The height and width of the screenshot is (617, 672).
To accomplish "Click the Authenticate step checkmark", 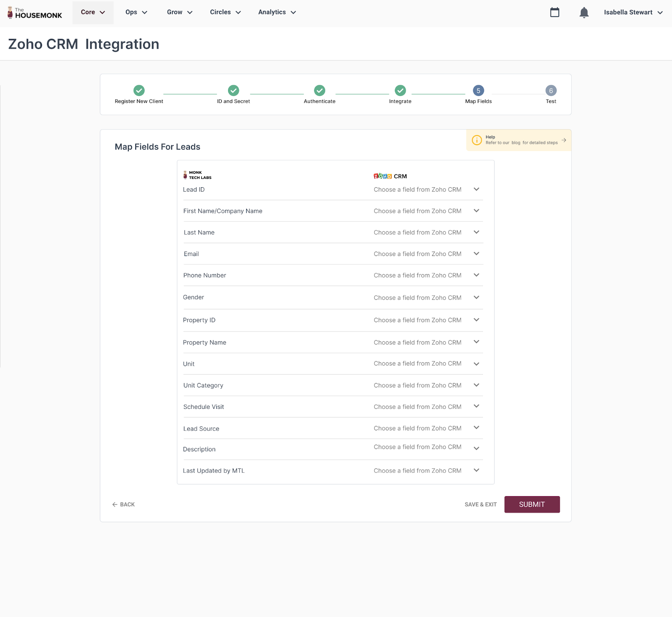I will tap(320, 90).
